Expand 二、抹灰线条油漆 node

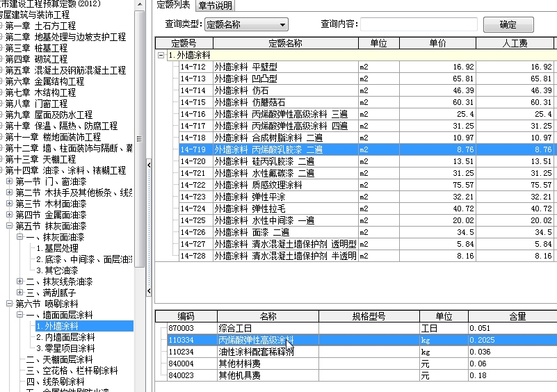[x=20, y=281]
